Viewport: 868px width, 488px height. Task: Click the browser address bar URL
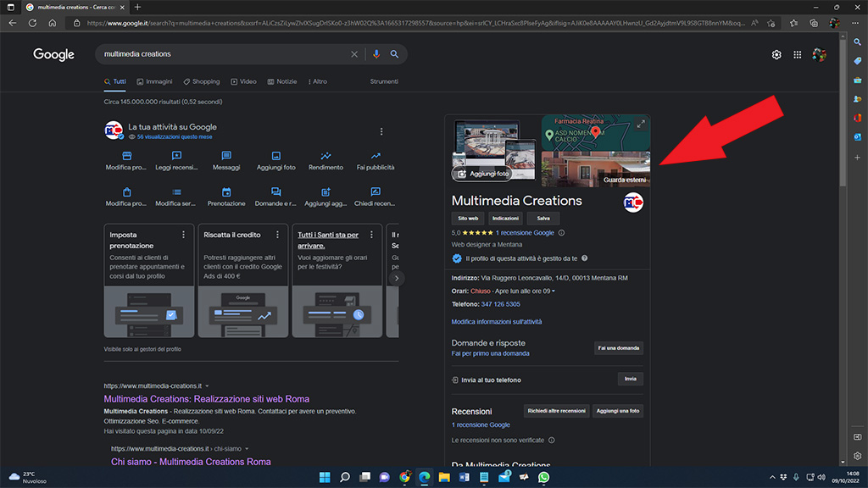point(415,23)
